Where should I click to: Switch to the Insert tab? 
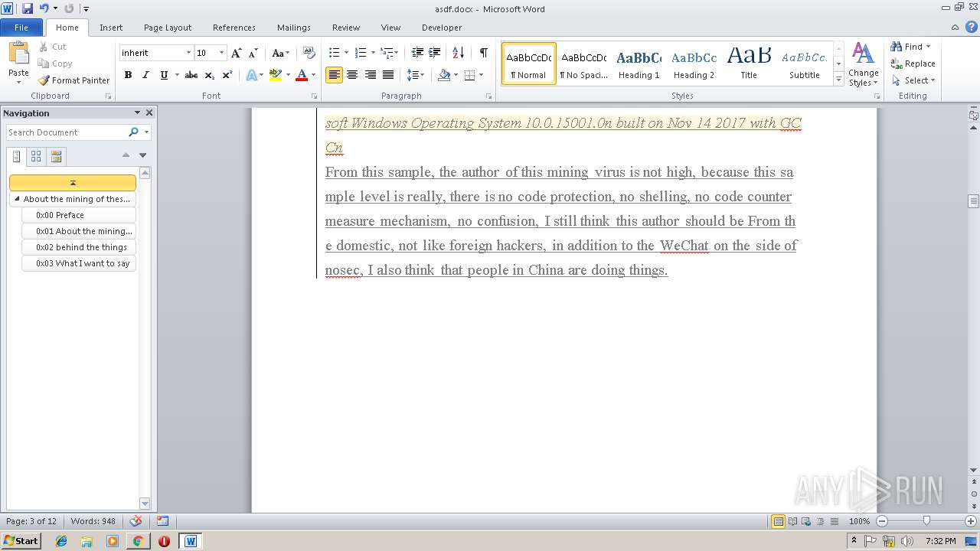111,28
